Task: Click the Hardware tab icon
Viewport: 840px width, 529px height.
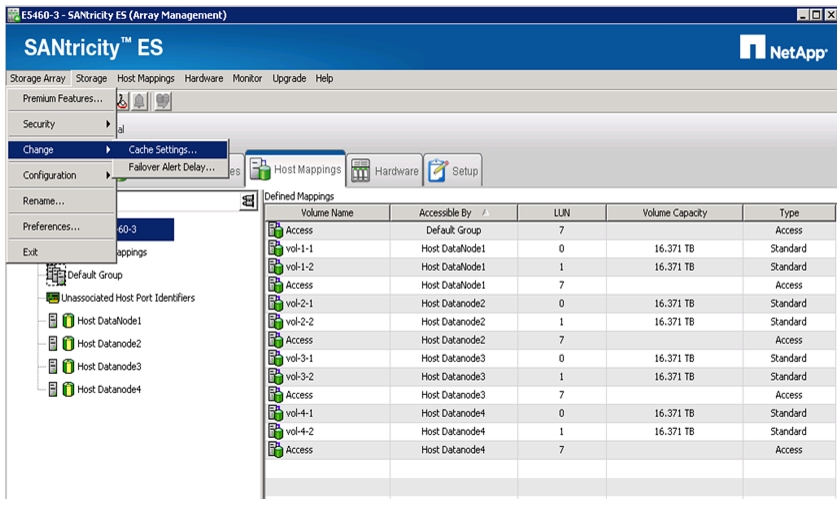Action: click(x=361, y=170)
